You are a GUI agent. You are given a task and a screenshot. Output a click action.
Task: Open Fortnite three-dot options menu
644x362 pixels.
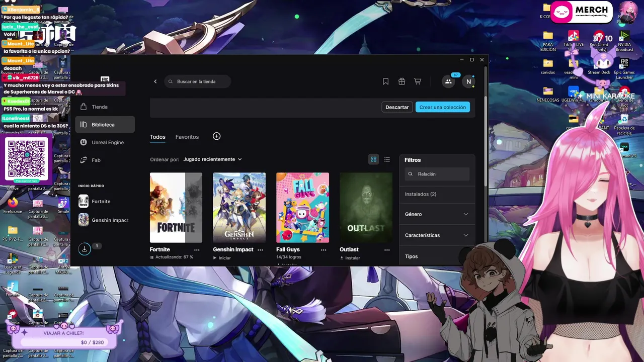coord(197,249)
